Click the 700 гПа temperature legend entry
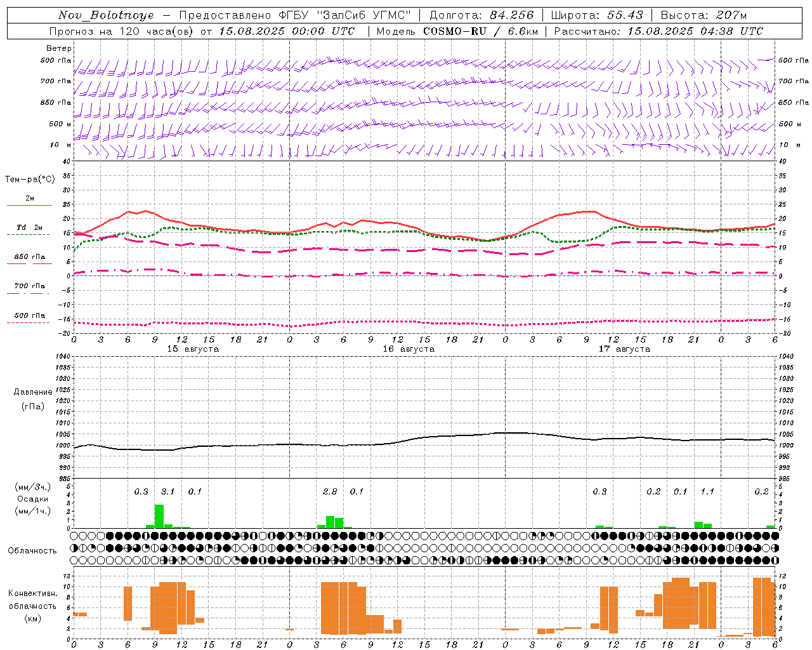812x650 pixels. (29, 286)
